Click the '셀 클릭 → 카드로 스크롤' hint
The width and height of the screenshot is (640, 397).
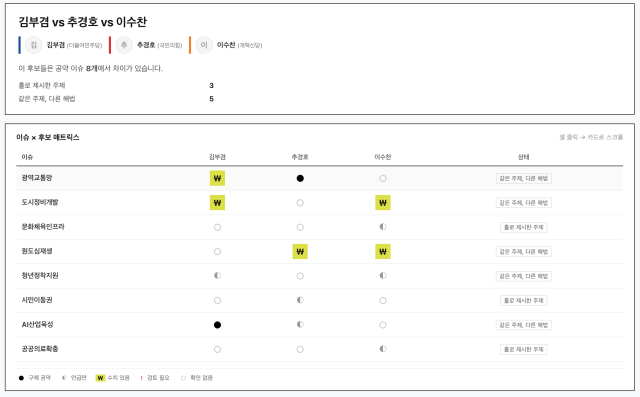[591, 138]
